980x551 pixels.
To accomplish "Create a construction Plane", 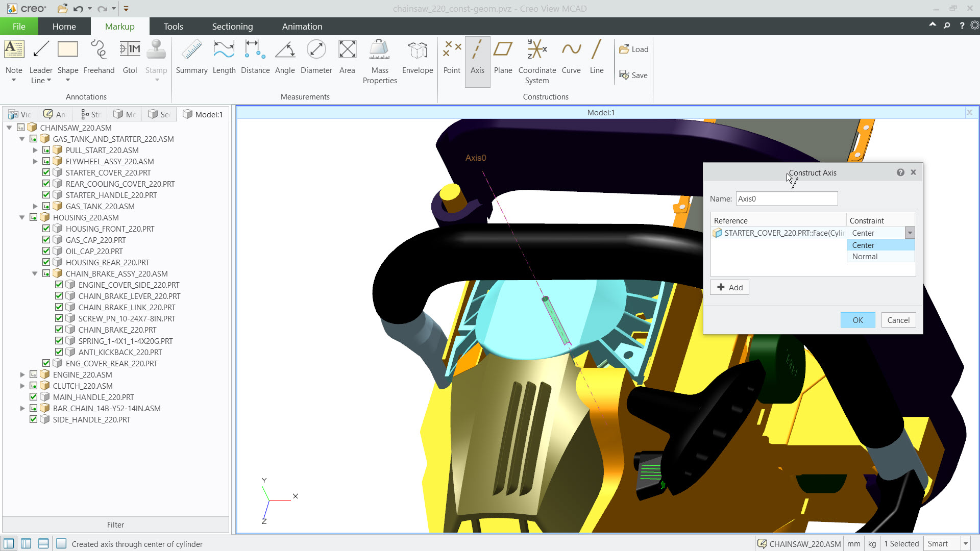I will [503, 57].
